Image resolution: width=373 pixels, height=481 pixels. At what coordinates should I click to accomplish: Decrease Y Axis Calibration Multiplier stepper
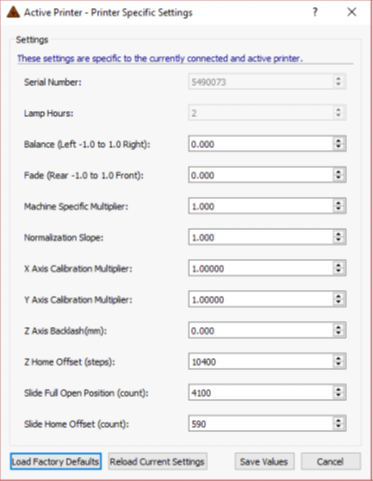click(x=338, y=303)
